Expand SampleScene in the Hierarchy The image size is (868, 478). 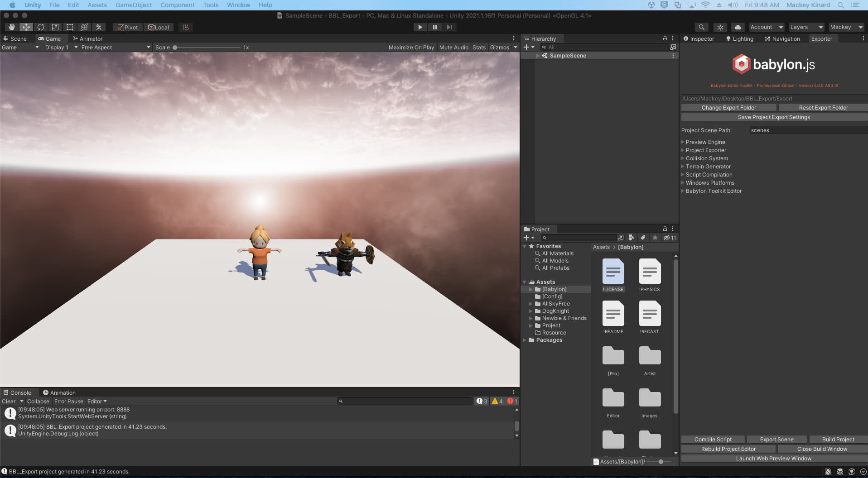pos(538,56)
